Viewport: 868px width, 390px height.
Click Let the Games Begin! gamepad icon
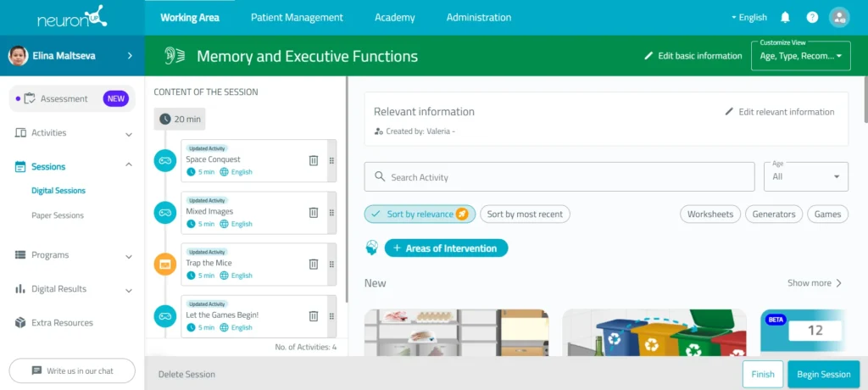tap(165, 316)
